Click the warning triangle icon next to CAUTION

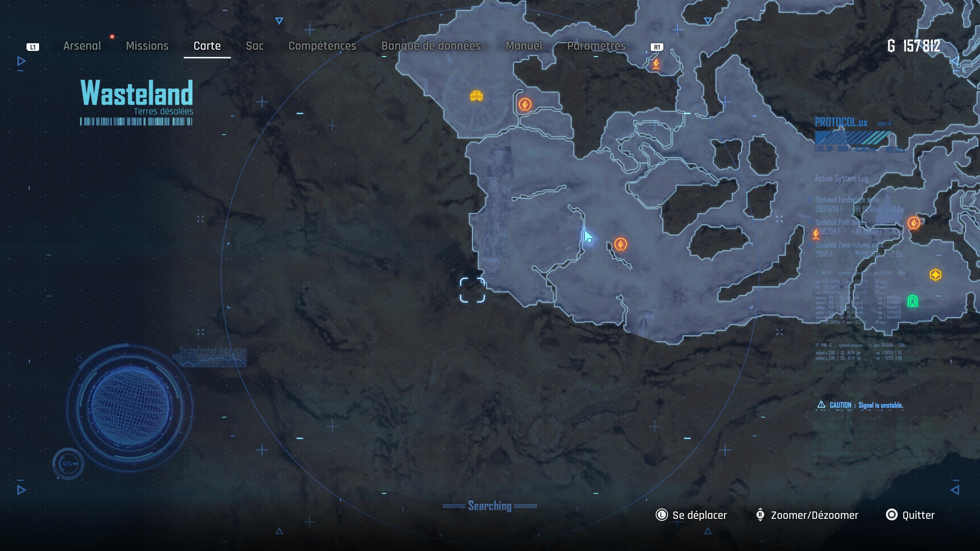(821, 405)
